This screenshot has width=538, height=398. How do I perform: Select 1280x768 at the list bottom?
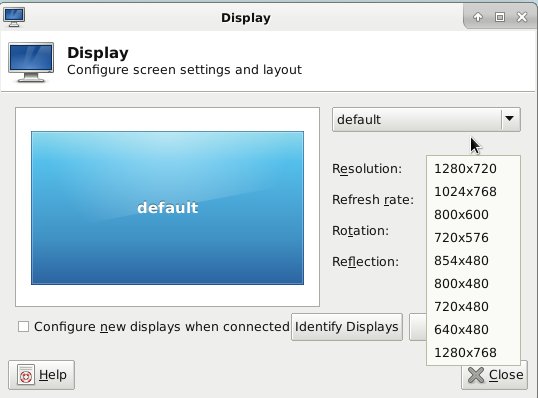point(473,352)
